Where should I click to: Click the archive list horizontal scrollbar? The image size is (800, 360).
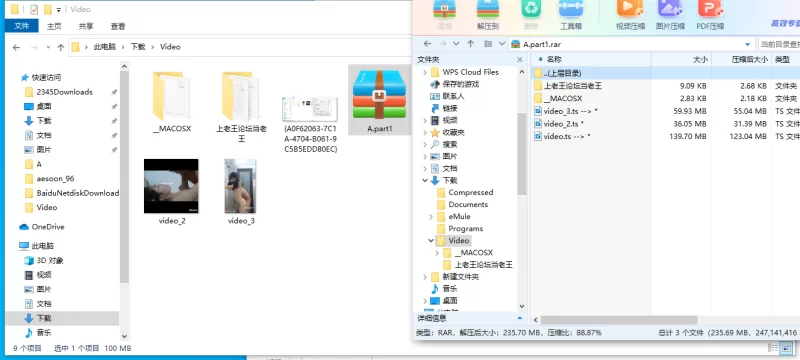click(x=619, y=320)
